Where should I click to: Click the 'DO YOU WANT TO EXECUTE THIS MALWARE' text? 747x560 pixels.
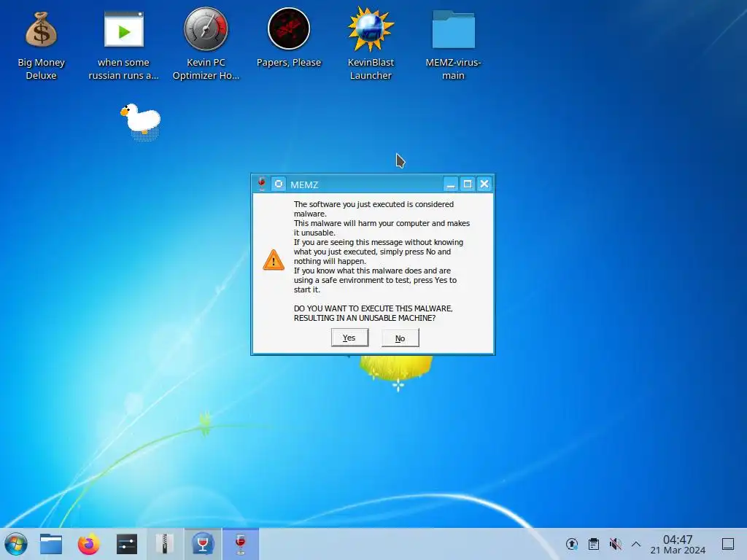[373, 308]
